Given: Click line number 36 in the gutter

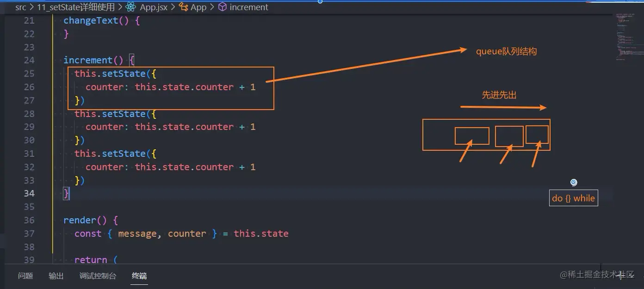Looking at the screenshot, I should (29, 220).
